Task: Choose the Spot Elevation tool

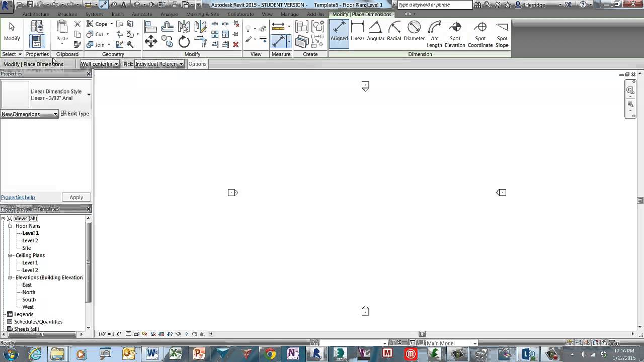Action: click(455, 34)
